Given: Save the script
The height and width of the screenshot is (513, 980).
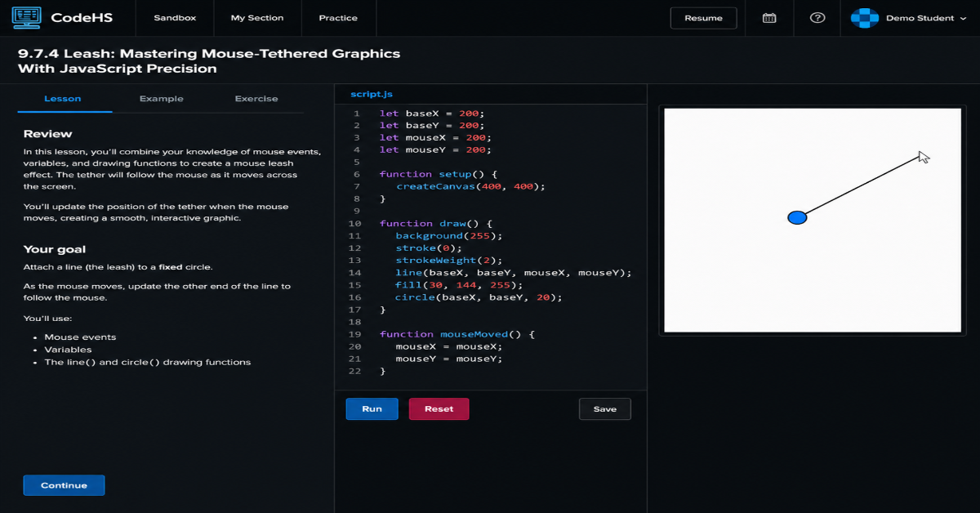Looking at the screenshot, I should pyautogui.click(x=605, y=408).
